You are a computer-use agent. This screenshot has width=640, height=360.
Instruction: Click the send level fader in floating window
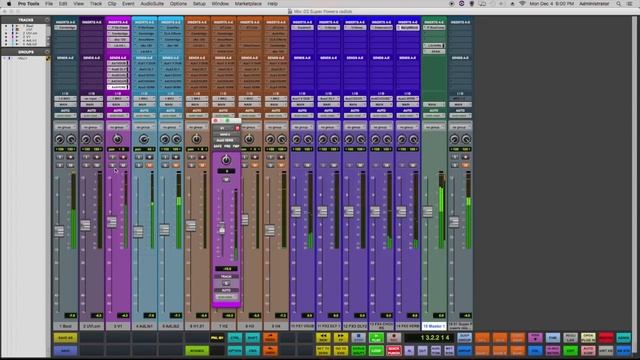222,229
